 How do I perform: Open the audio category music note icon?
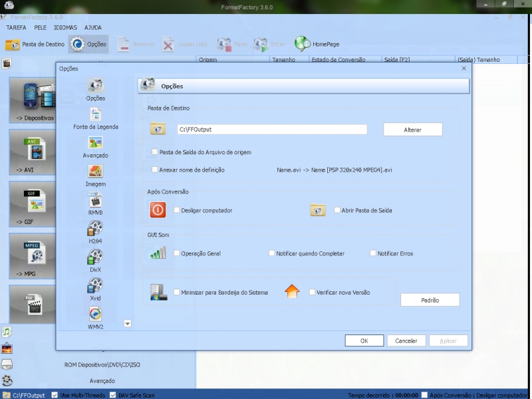coord(7,331)
